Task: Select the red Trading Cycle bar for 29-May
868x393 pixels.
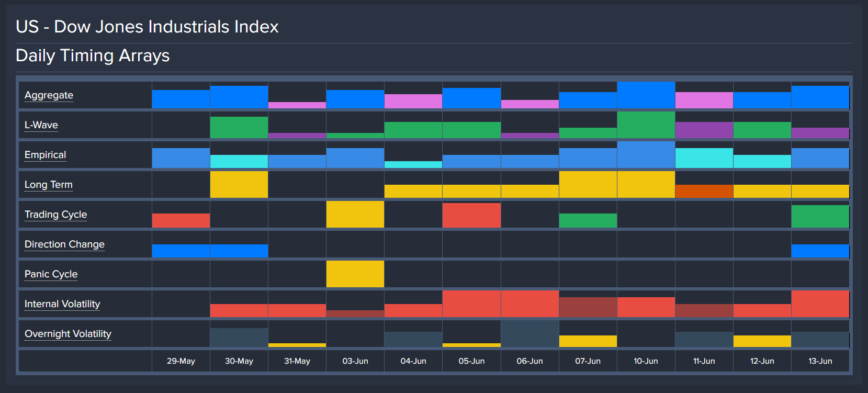Action: 181,220
